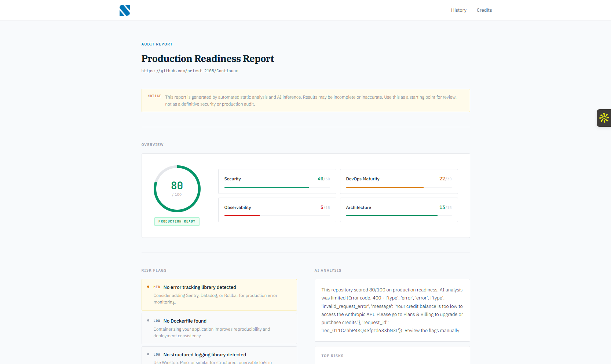611x364 pixels.
Task: Click the blue S logo icon
Action: (125, 10)
